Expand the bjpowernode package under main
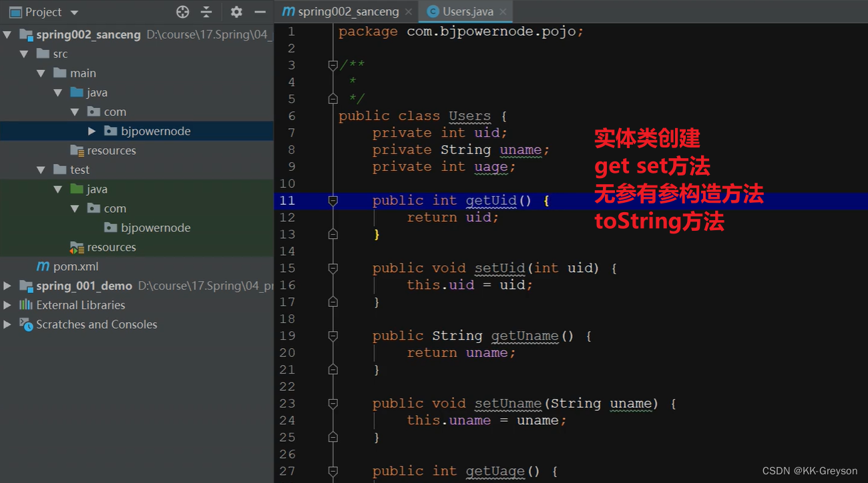 tap(92, 131)
